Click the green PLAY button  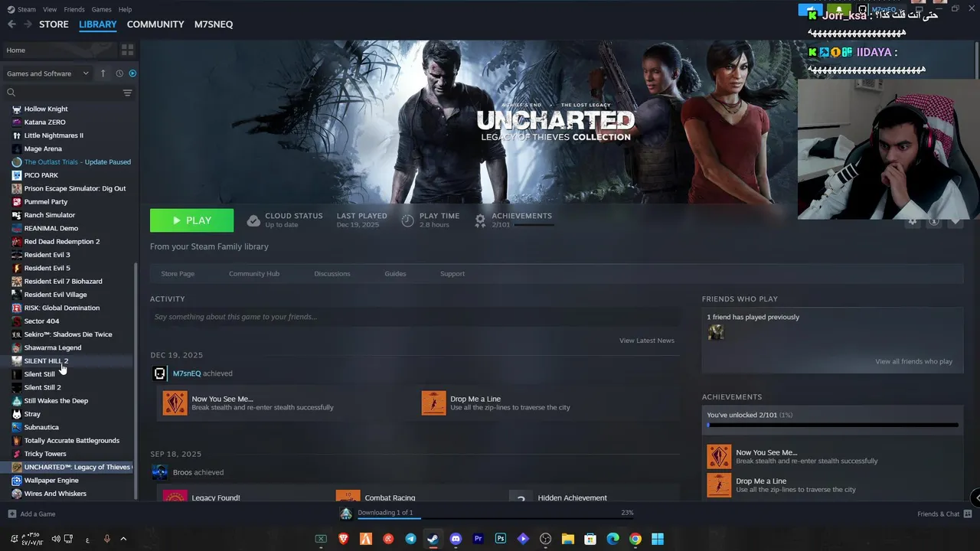191,220
